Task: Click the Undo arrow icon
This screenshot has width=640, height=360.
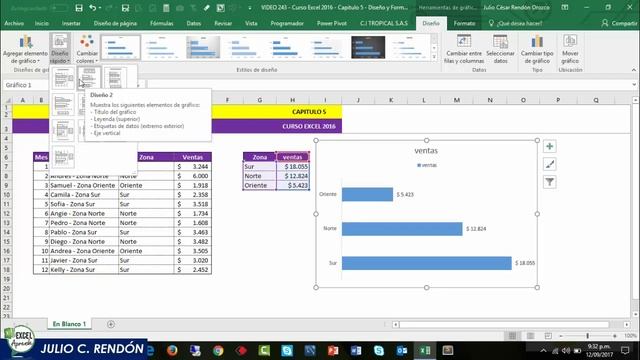Action: pyautogui.click(x=93, y=8)
